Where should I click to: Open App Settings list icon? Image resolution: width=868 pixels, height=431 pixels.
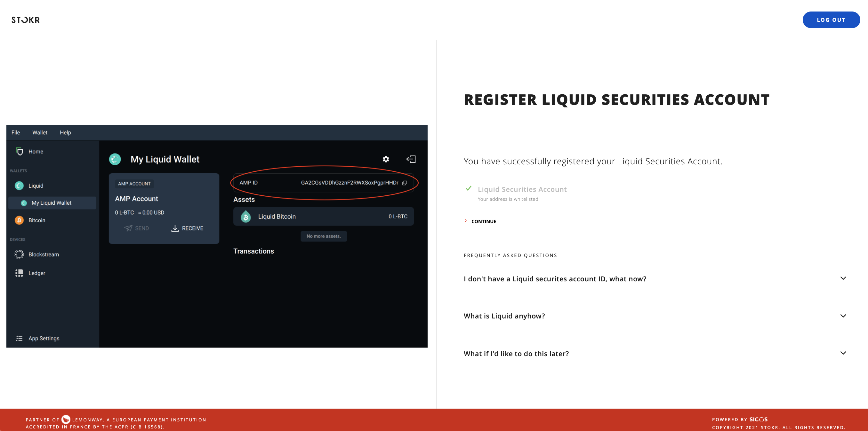[x=19, y=338]
